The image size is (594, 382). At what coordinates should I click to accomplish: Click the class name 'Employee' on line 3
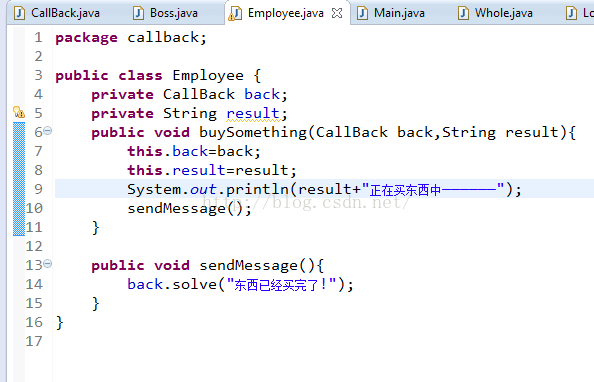pyautogui.click(x=208, y=75)
